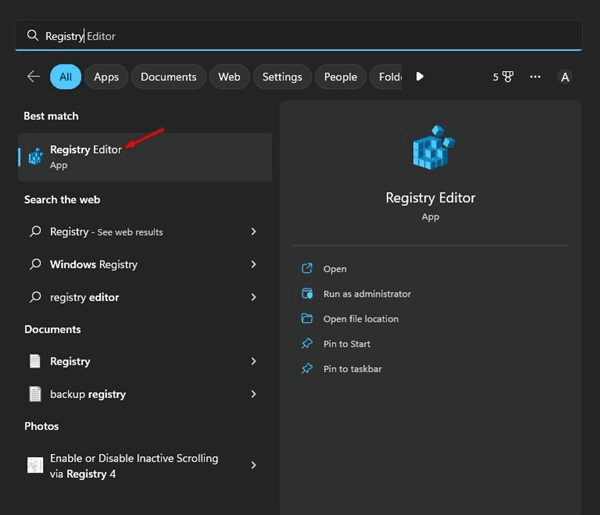Select the All filter tab
The image size is (600, 515).
pyautogui.click(x=65, y=77)
